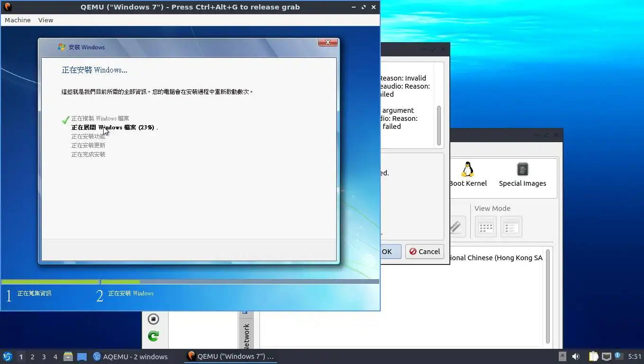Screen dimensions: 644x364
Task: Switch View Mode to icon grid
Action: [485, 227]
